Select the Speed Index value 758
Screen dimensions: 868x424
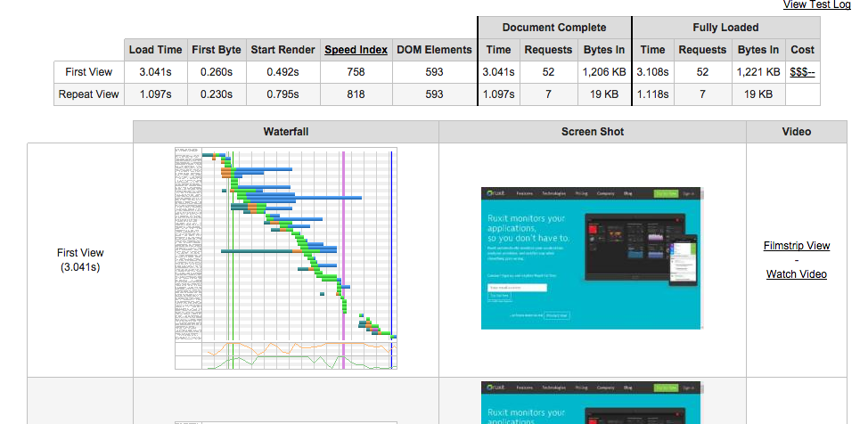pos(356,72)
